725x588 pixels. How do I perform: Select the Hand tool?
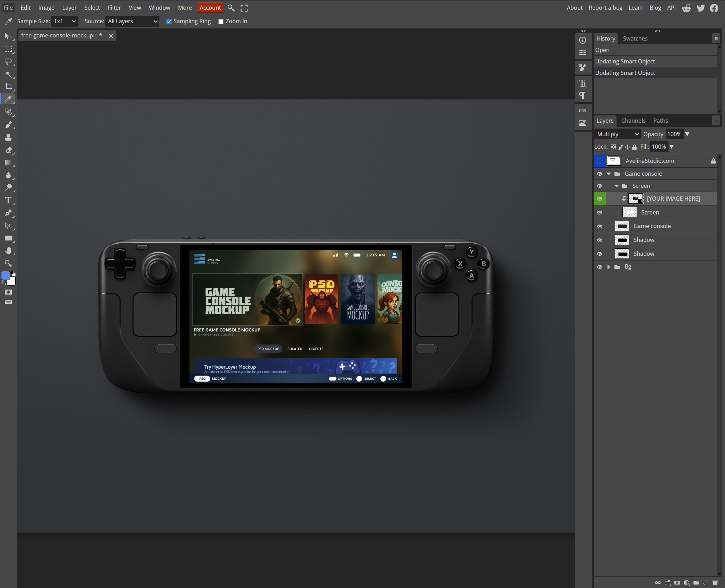pos(8,251)
